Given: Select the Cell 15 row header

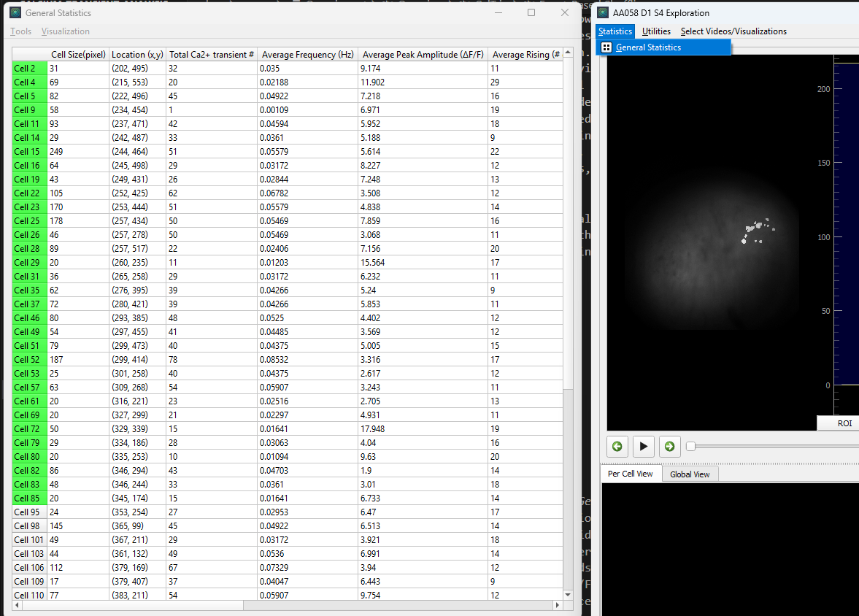Looking at the screenshot, I should [30, 152].
